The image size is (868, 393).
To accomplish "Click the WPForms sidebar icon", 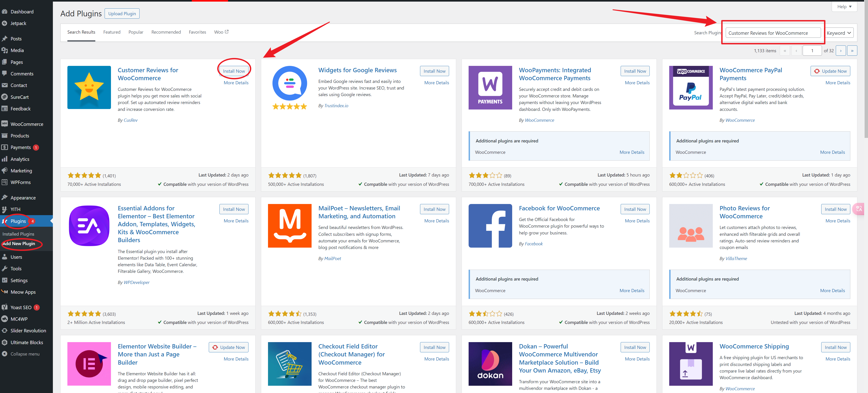I will click(21, 182).
